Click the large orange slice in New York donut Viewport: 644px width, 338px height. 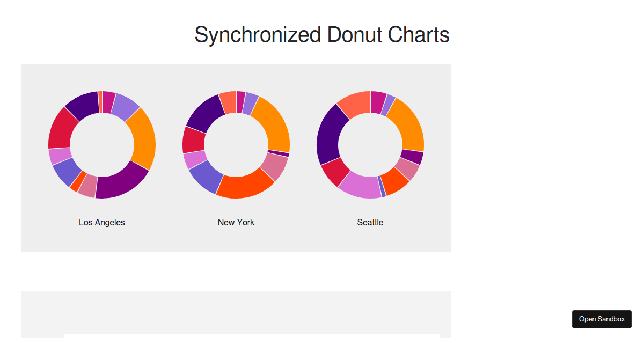click(273, 125)
